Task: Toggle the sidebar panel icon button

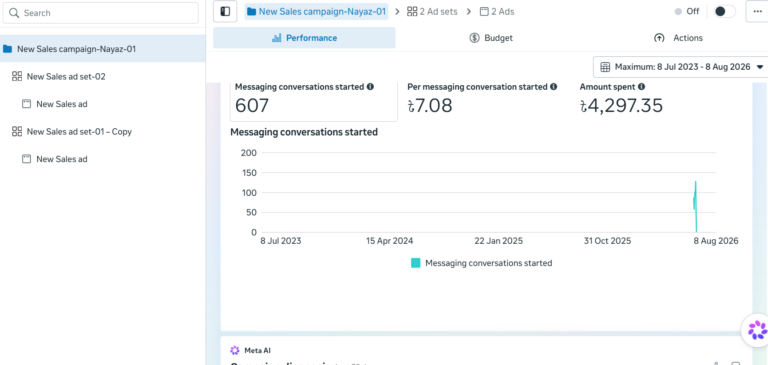Action: pos(225,11)
